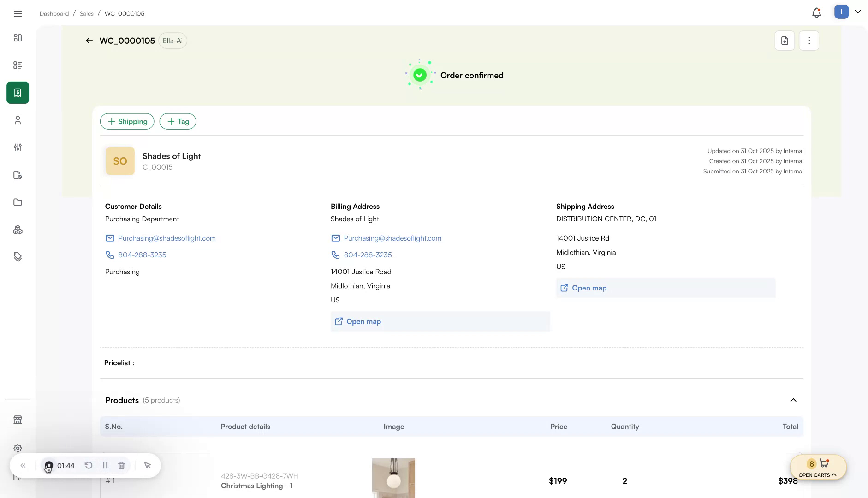Toggle sidebar collapse with double-chevron button
The image size is (868, 498).
pyautogui.click(x=23, y=465)
